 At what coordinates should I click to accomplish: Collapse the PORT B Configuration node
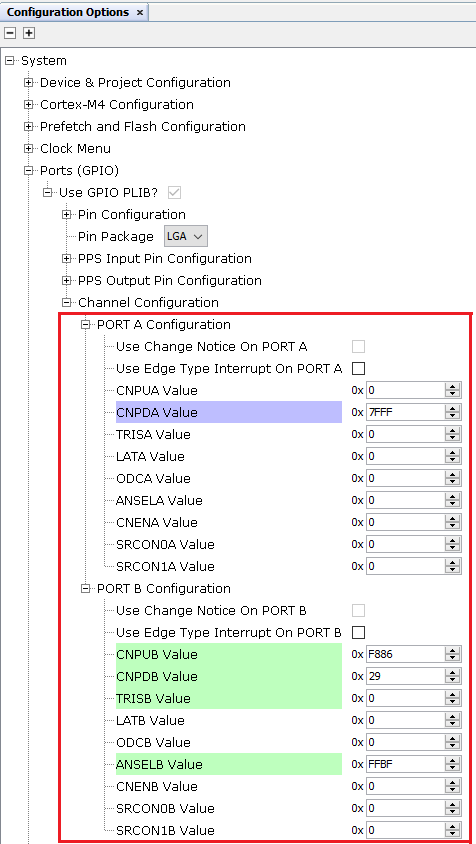click(x=86, y=588)
